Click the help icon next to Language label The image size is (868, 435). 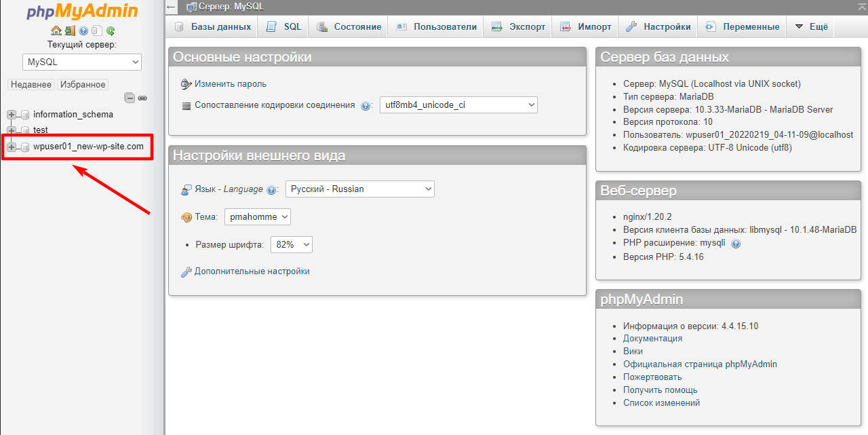pos(272,190)
